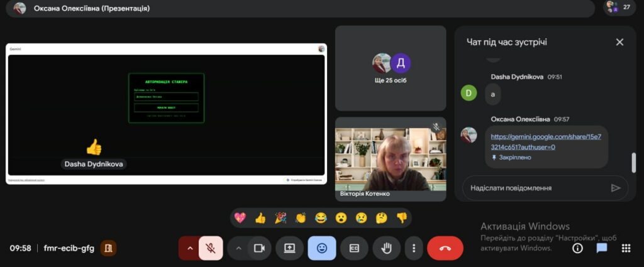The image size is (644, 267).
Task: Click the chat panel scrollbar
Action: pos(633,162)
